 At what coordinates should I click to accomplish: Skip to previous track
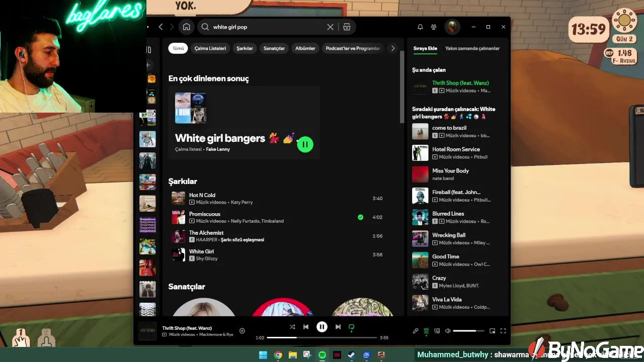click(305, 327)
